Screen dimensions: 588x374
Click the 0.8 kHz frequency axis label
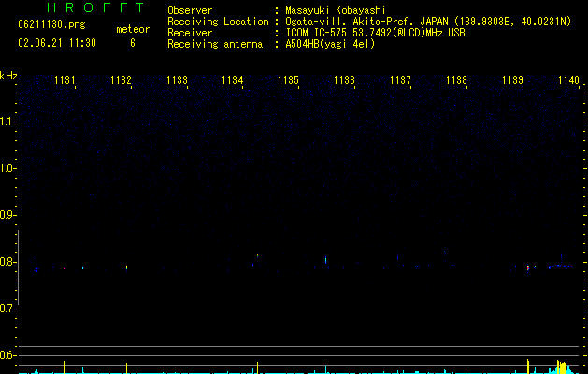[x=8, y=262]
